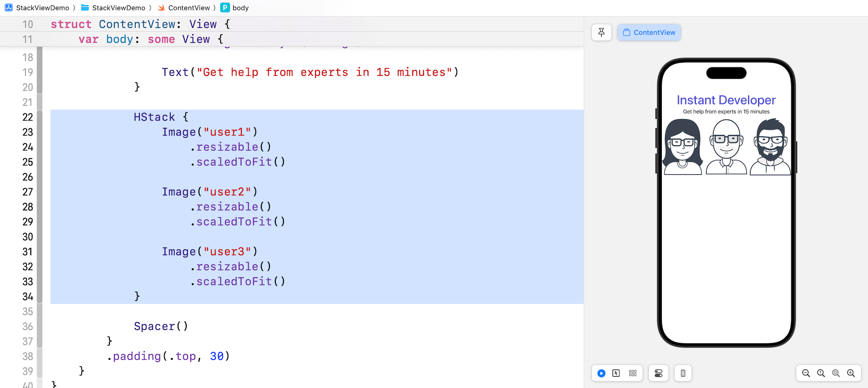Open canvas device settings toggles

pyautogui.click(x=659, y=373)
